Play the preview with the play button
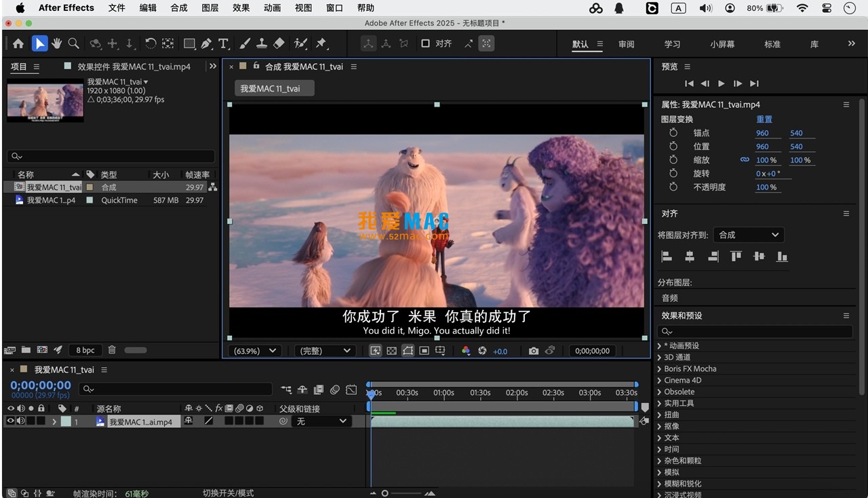868x498 pixels. [x=721, y=83]
